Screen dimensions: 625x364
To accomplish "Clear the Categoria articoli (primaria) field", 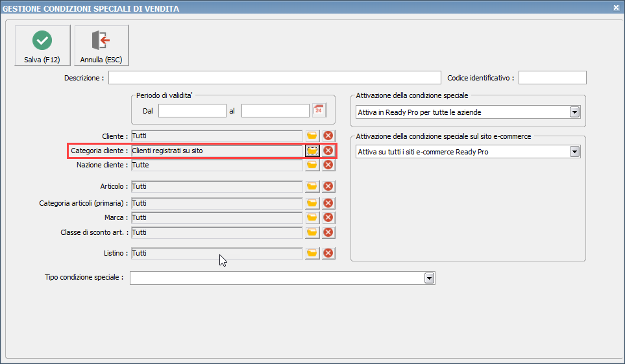I will 328,203.
